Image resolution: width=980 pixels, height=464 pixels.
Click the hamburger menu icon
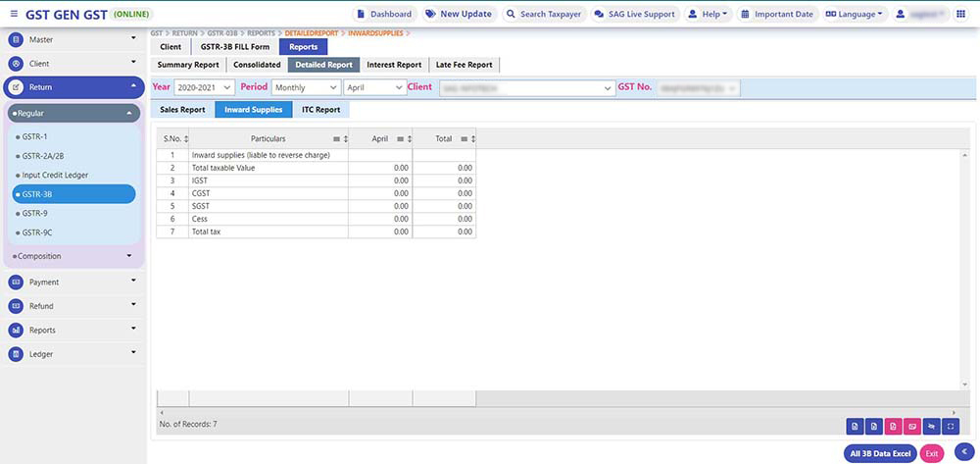coord(14,15)
